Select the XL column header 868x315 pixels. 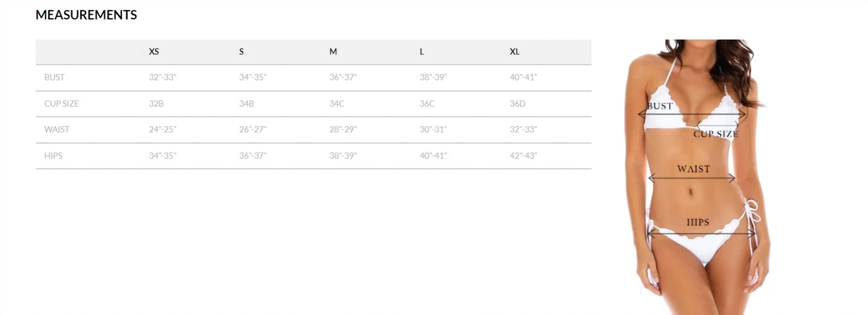pyautogui.click(x=515, y=52)
